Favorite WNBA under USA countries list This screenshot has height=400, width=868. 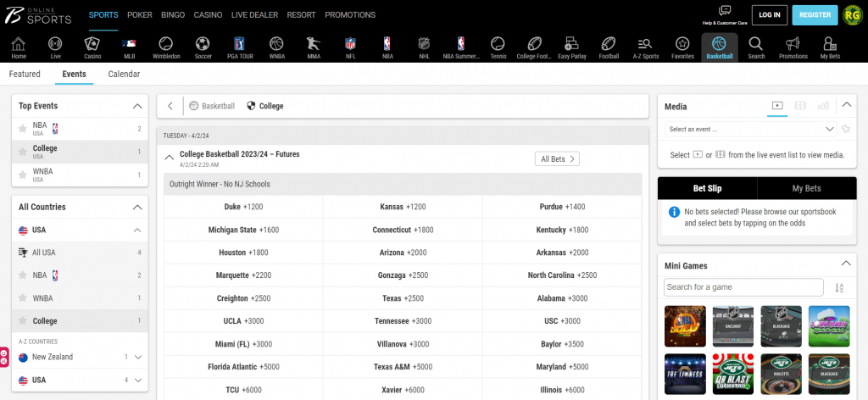pos(23,298)
